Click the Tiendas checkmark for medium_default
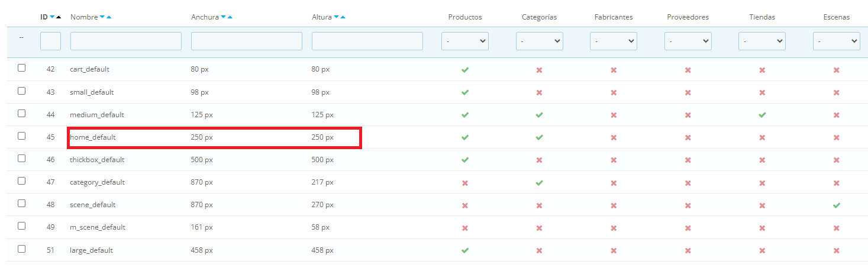This screenshot has width=868, height=274. pyautogui.click(x=762, y=115)
